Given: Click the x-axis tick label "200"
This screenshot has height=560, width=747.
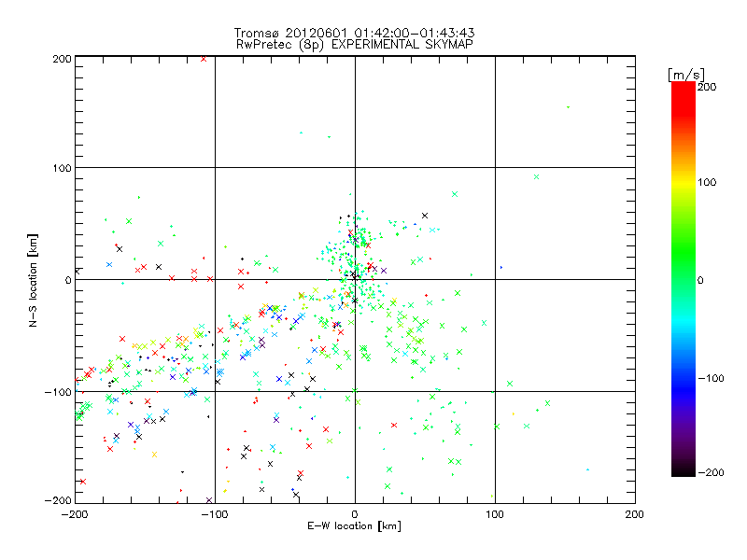Looking at the screenshot, I should pos(635,514).
